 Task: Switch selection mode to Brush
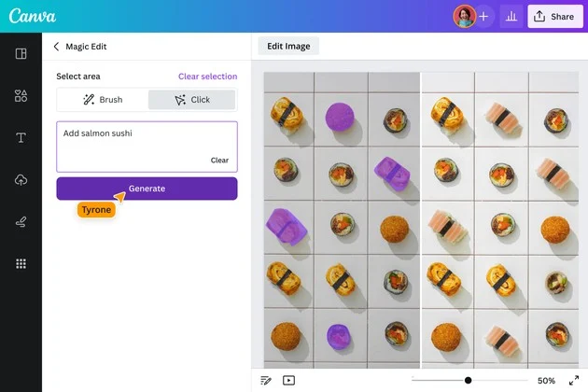tap(103, 100)
